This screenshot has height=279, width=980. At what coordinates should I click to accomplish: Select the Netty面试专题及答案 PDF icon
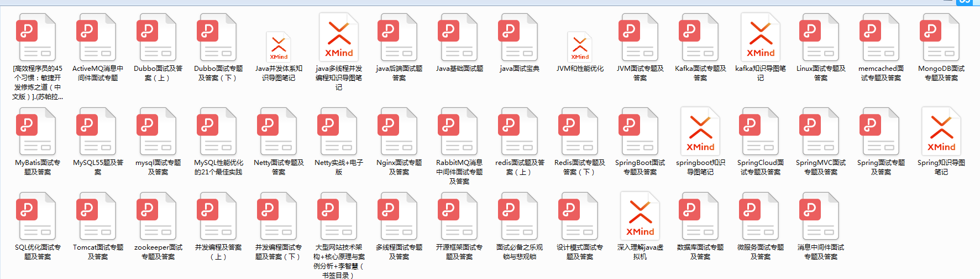[x=277, y=131]
